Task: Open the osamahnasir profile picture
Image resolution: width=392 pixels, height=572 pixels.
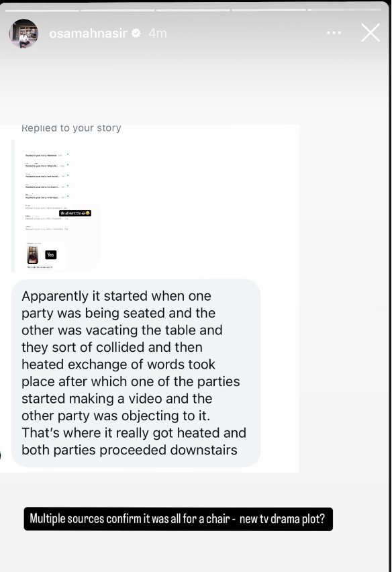Action: click(x=23, y=34)
